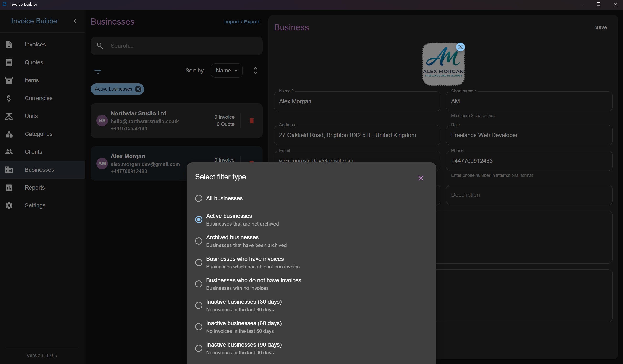Focus the Search businesses field
The height and width of the screenshot is (364, 623).
point(177,46)
